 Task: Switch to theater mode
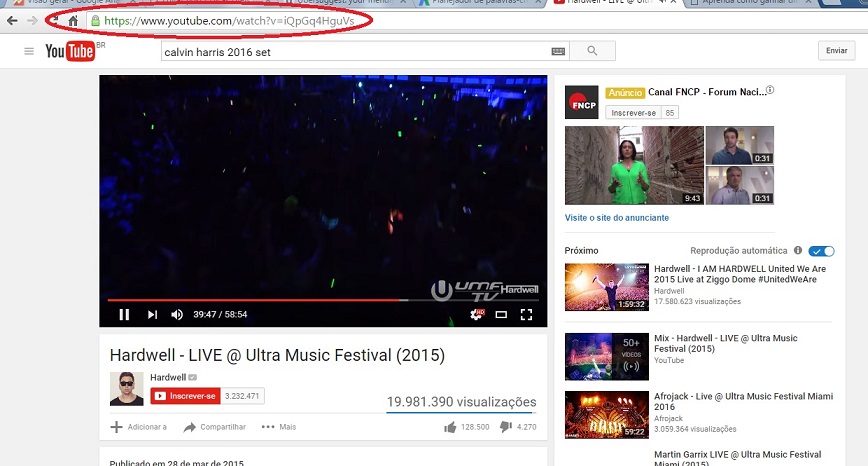(501, 314)
